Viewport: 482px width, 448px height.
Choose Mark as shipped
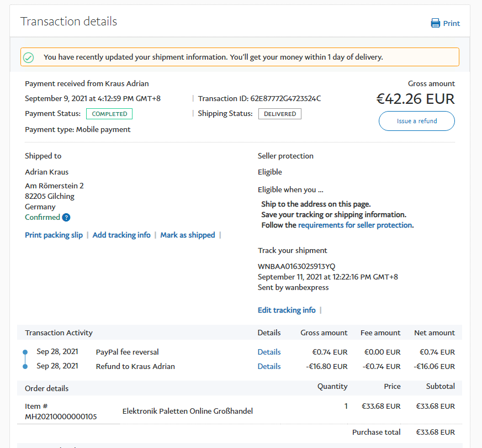(188, 235)
